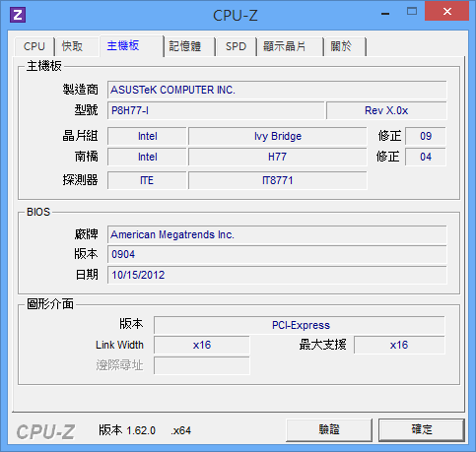
Task: Click the BIOS date 10/15/2012
Action: click(x=277, y=275)
